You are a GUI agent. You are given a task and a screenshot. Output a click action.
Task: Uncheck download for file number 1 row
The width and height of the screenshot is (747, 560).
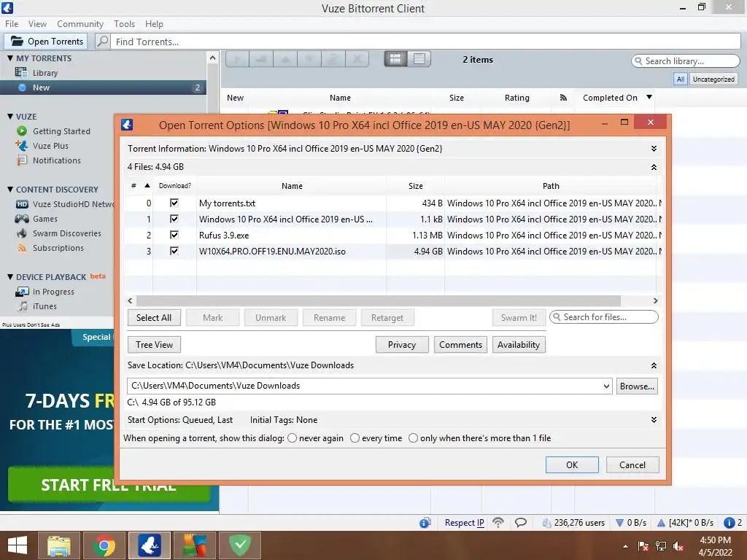coord(174,219)
